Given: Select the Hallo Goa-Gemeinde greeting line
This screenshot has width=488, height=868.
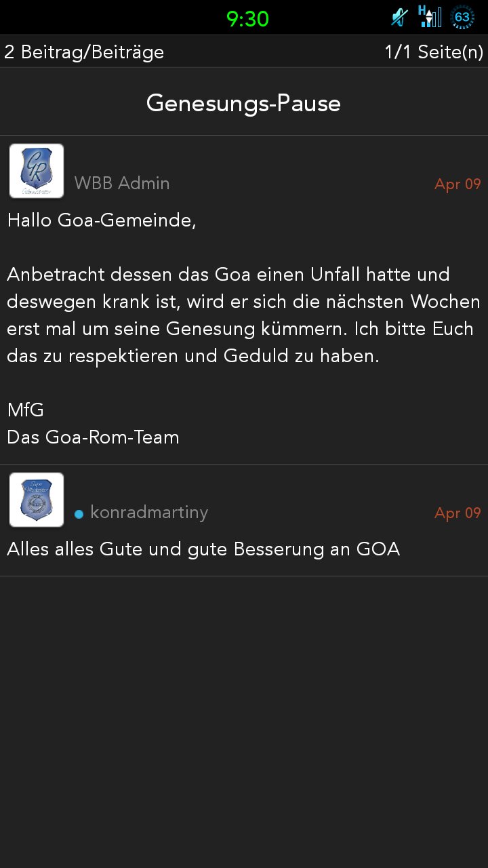Looking at the screenshot, I should [102, 220].
